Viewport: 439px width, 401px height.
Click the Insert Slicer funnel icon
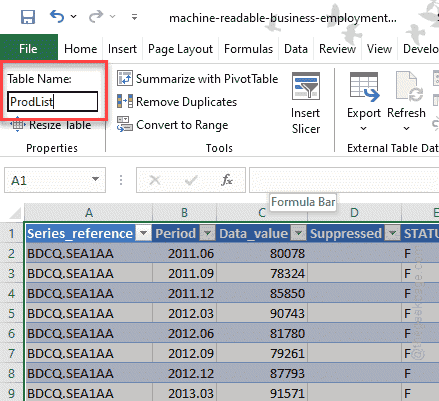tap(306, 86)
